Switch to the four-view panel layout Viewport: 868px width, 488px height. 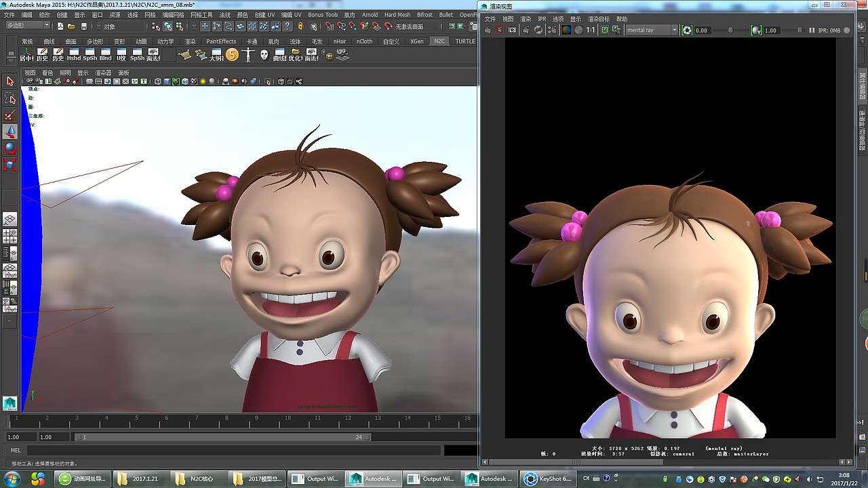(10, 237)
